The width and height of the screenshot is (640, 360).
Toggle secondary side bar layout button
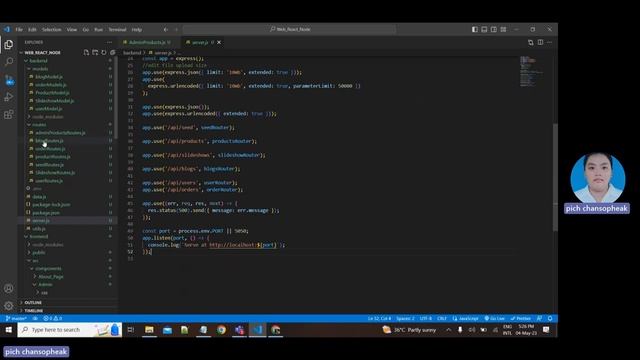pyautogui.click(x=494, y=29)
